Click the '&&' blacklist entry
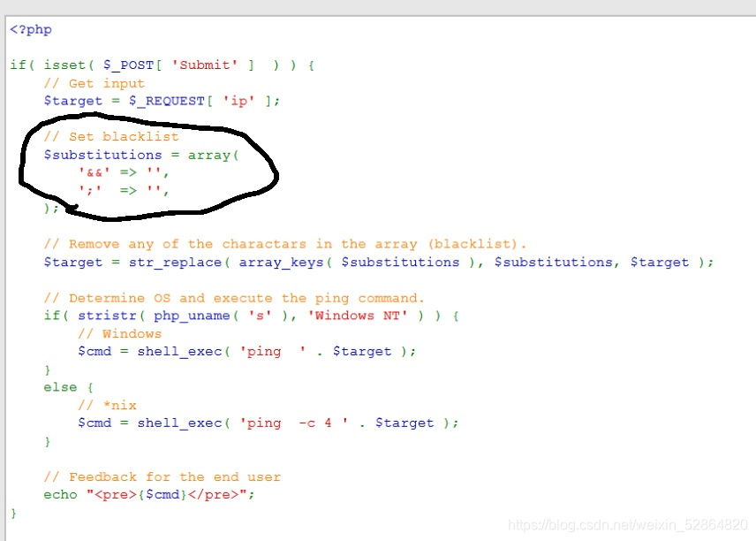 click(x=94, y=171)
